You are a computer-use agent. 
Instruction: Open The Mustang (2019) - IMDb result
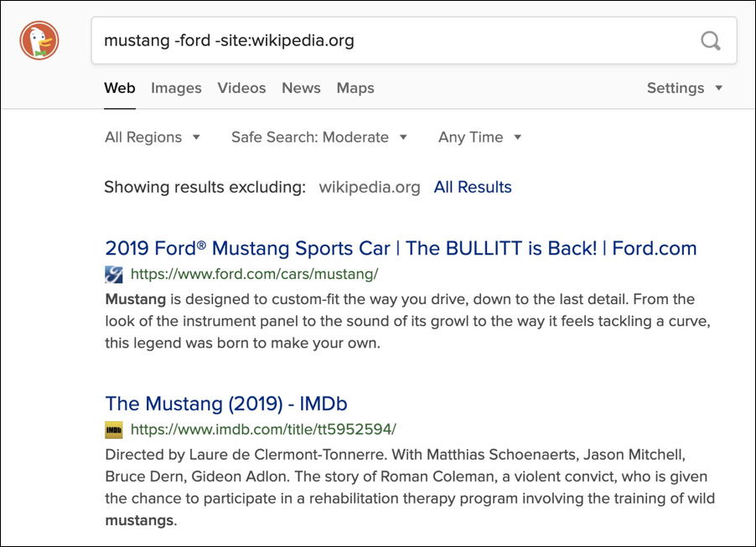click(226, 404)
